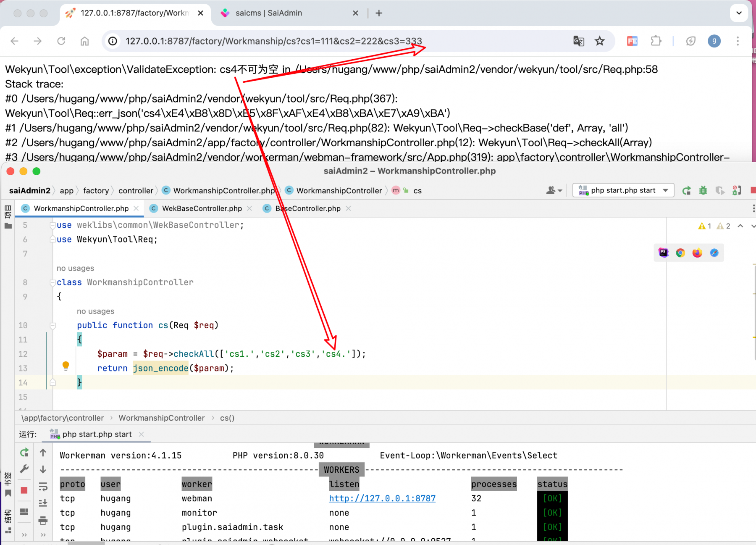
Task: Bookmark this page with the star
Action: [x=600, y=41]
